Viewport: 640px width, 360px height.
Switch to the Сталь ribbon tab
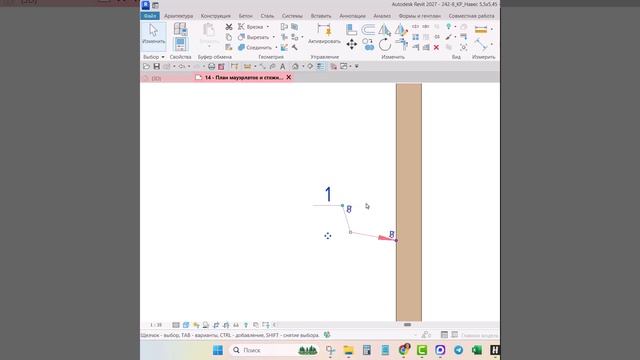(x=267, y=16)
